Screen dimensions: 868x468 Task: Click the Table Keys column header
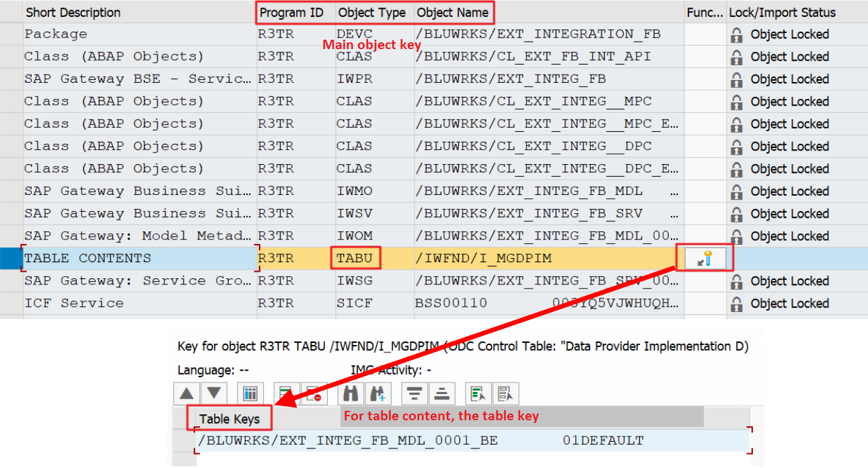click(x=229, y=419)
